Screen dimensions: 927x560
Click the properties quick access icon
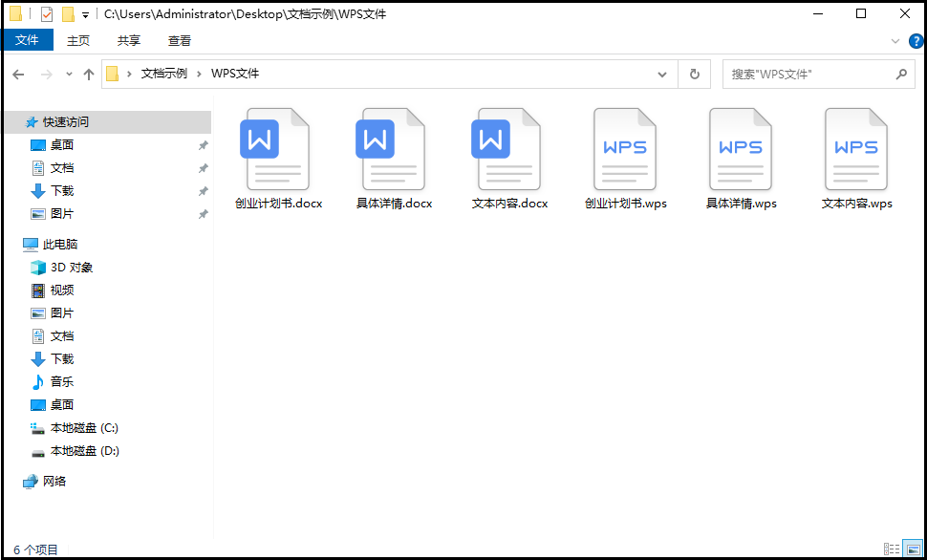coord(47,13)
